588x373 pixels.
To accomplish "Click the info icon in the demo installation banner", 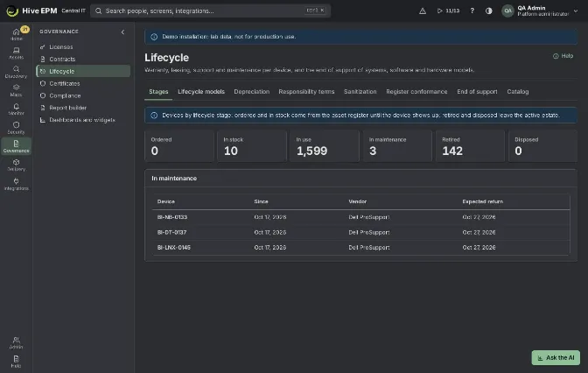I will [154, 37].
